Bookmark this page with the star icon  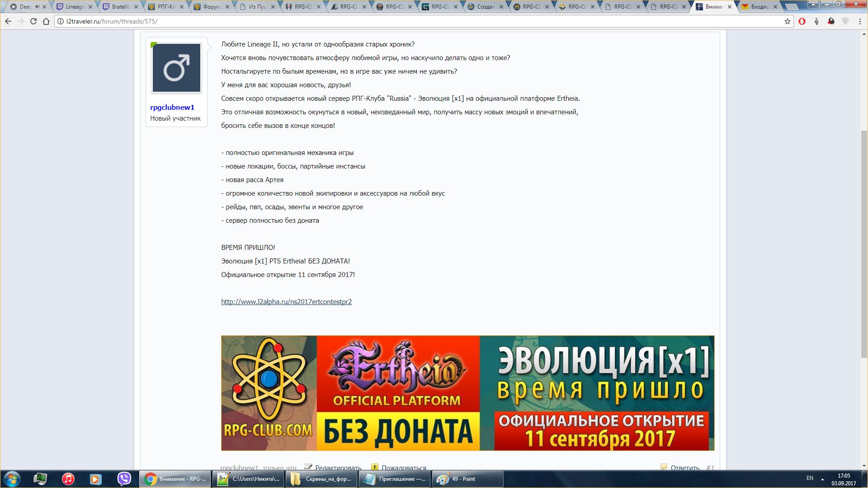coord(787,21)
